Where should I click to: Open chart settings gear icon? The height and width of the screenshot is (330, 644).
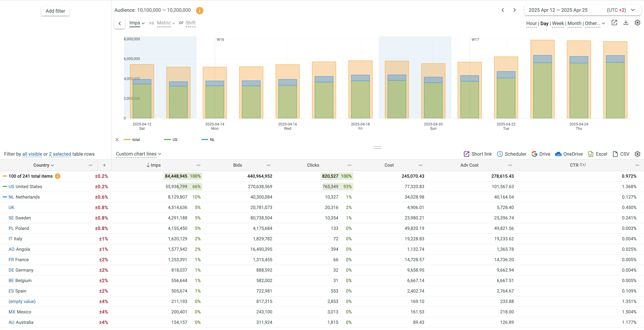pos(637,23)
